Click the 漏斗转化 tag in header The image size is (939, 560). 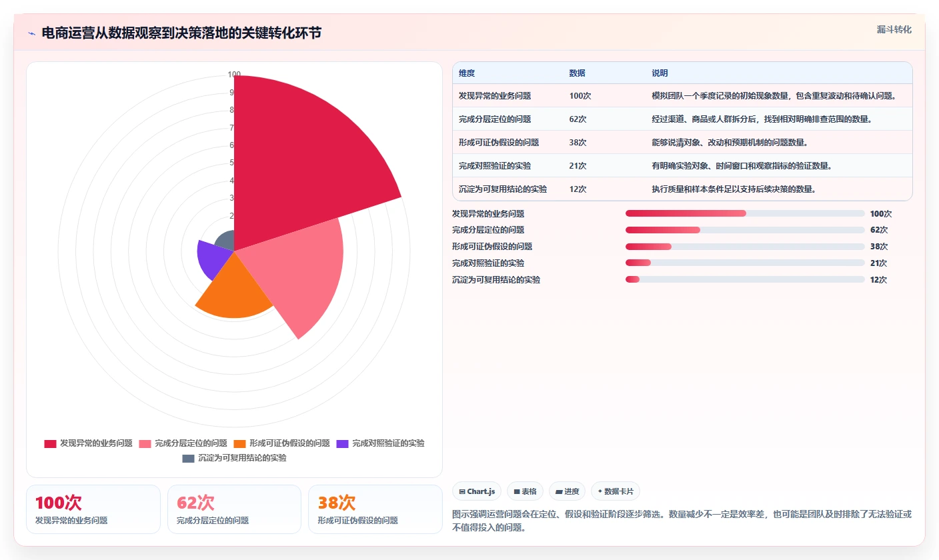click(x=894, y=29)
